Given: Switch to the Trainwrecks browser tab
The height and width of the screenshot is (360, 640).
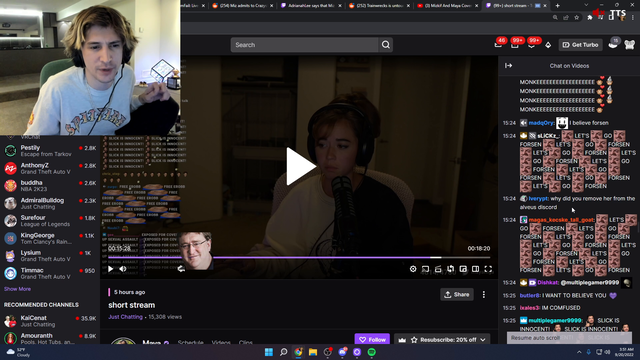Looking at the screenshot, I should (x=380, y=6).
